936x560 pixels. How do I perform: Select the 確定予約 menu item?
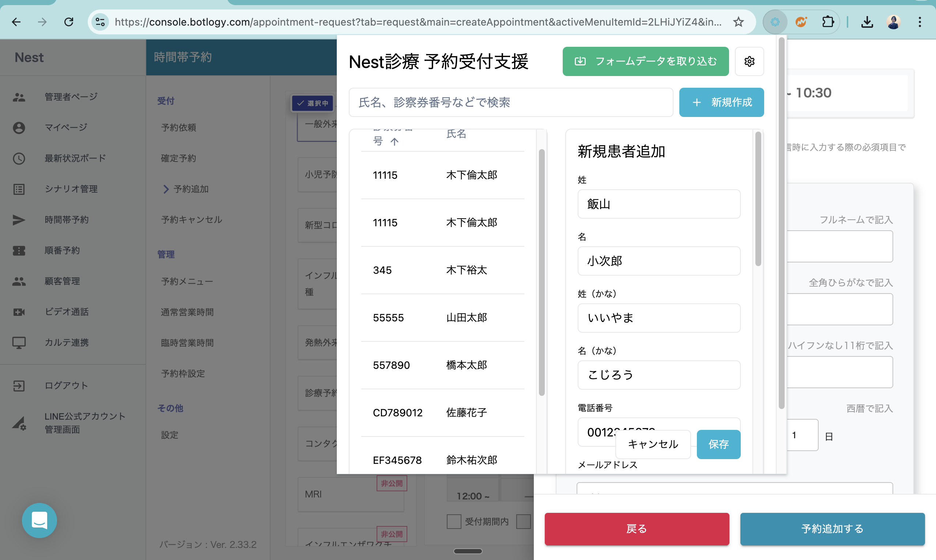(x=178, y=159)
